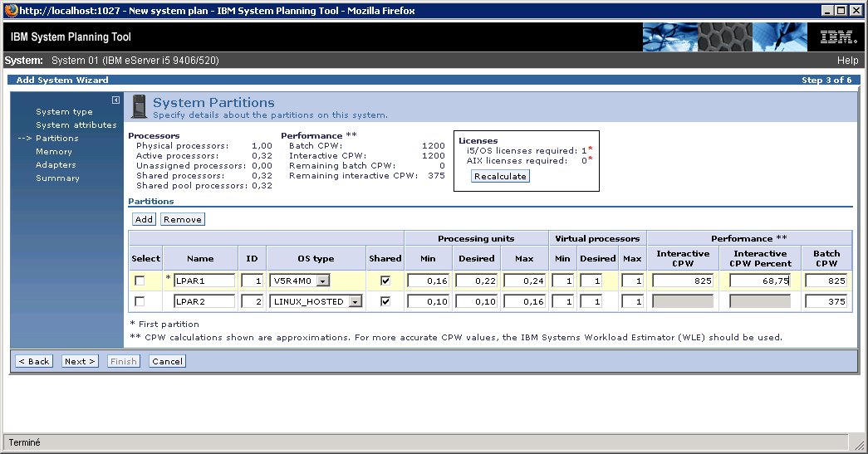868x454 pixels.
Task: Click the IBM logo in header
Action: (x=838, y=37)
